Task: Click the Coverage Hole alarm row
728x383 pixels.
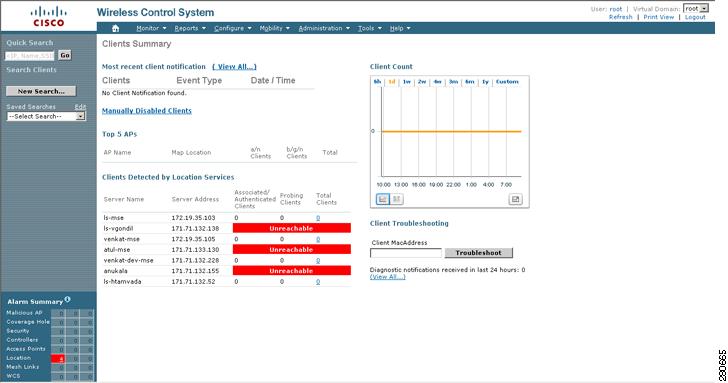Action: click(50, 322)
